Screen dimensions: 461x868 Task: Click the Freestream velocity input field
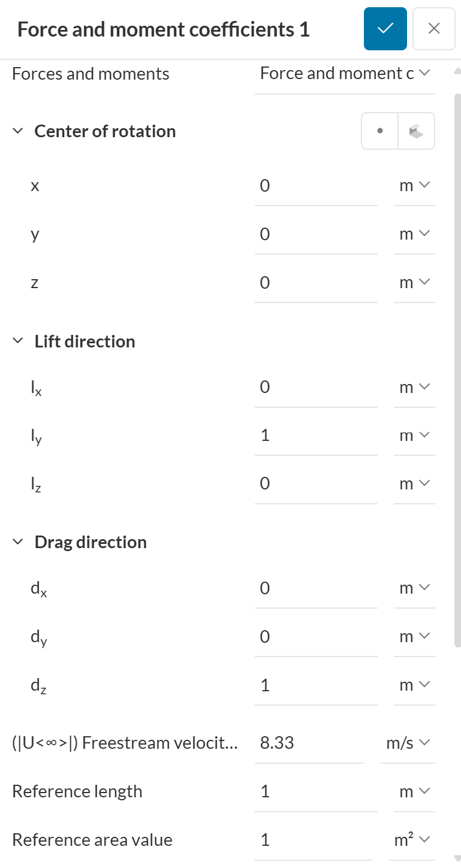point(309,743)
